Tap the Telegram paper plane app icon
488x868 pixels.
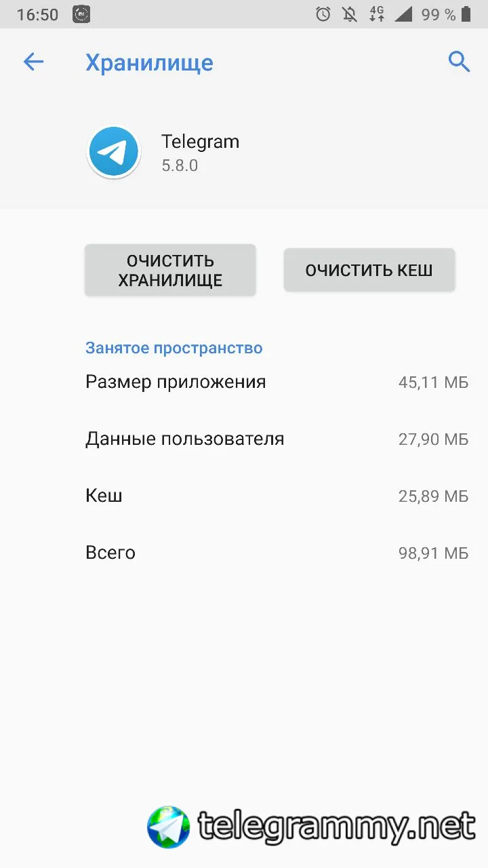114,153
